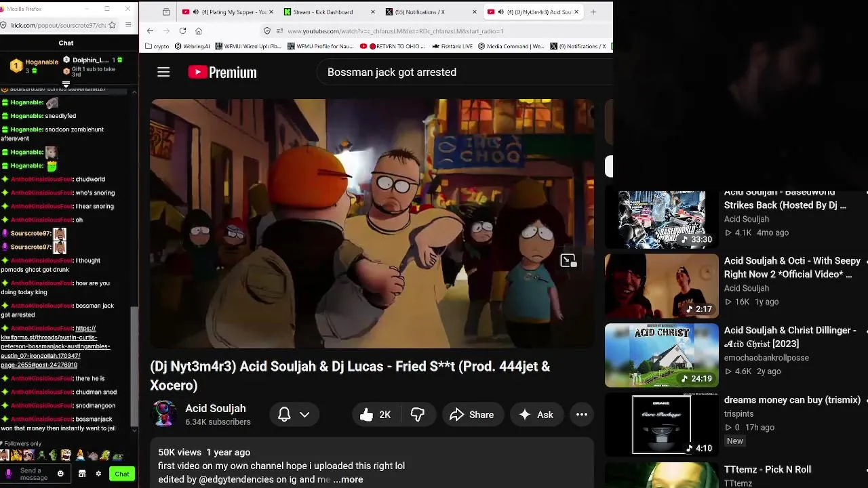Image resolution: width=868 pixels, height=488 pixels.
Task: Like the Fried S**t video
Action: coord(376,415)
